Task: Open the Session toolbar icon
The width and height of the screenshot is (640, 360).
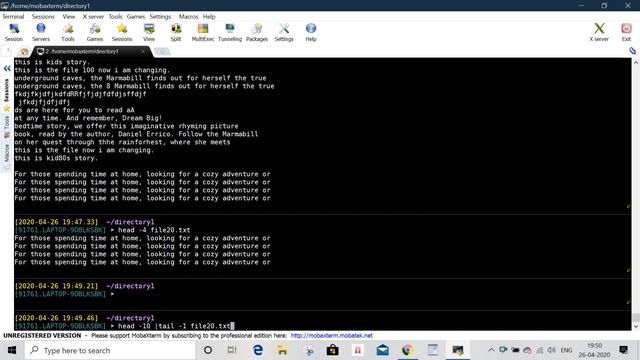Action: pyautogui.click(x=14, y=32)
